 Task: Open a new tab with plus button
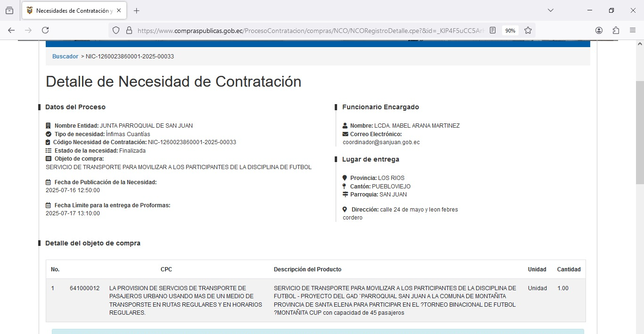tap(137, 10)
